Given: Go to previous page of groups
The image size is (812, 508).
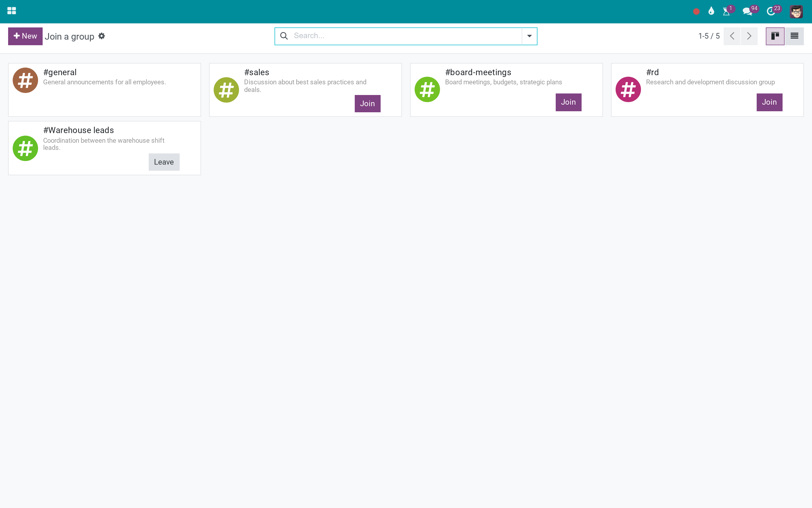Looking at the screenshot, I should pos(732,36).
